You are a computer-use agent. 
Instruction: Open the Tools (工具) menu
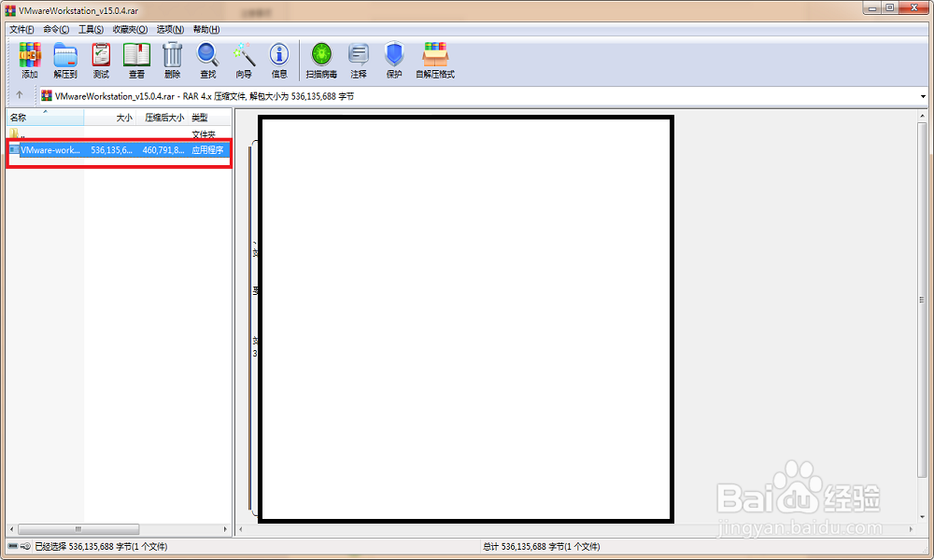pyautogui.click(x=91, y=29)
